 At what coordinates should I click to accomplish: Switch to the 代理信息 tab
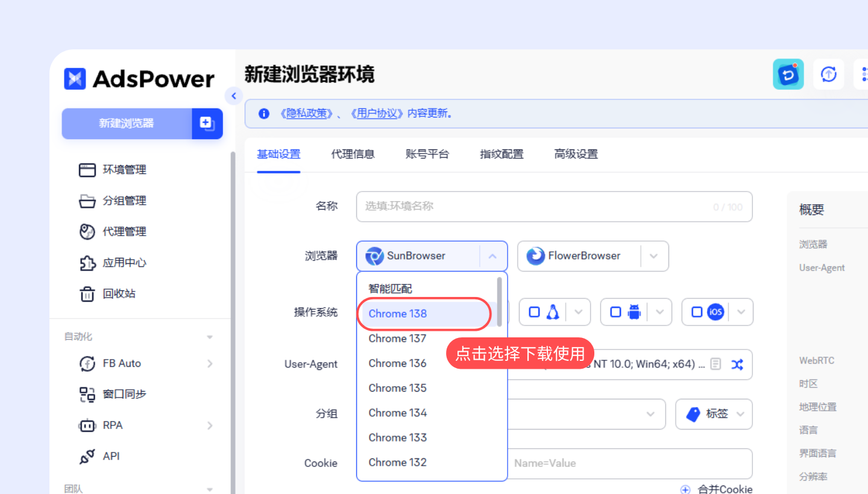pos(353,154)
